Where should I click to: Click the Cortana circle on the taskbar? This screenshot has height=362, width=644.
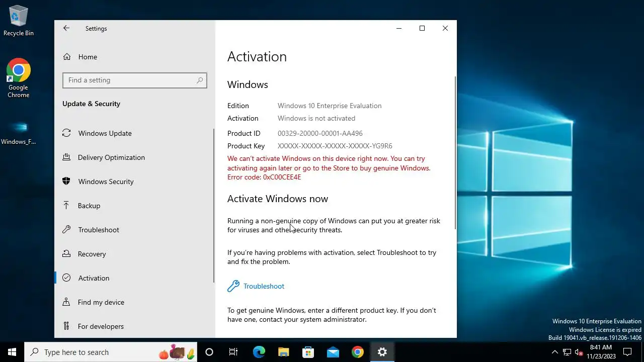(209, 352)
